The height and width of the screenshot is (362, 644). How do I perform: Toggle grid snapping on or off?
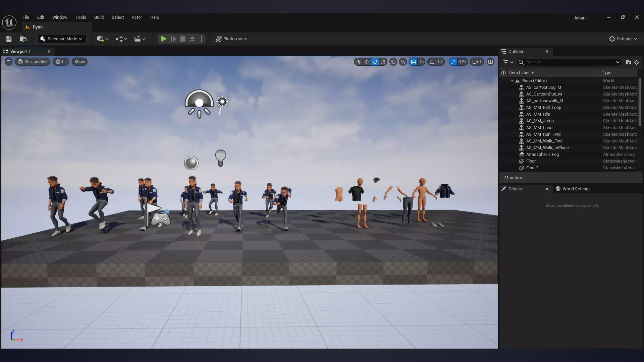(x=413, y=62)
